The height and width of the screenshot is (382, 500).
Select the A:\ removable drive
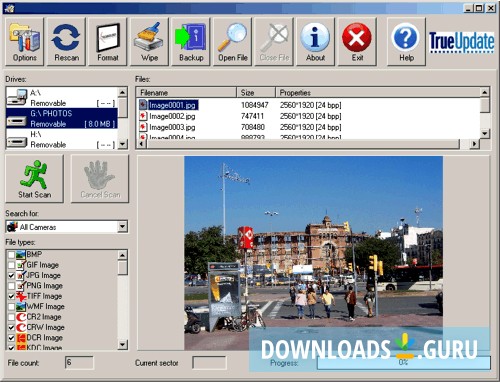(x=62, y=98)
